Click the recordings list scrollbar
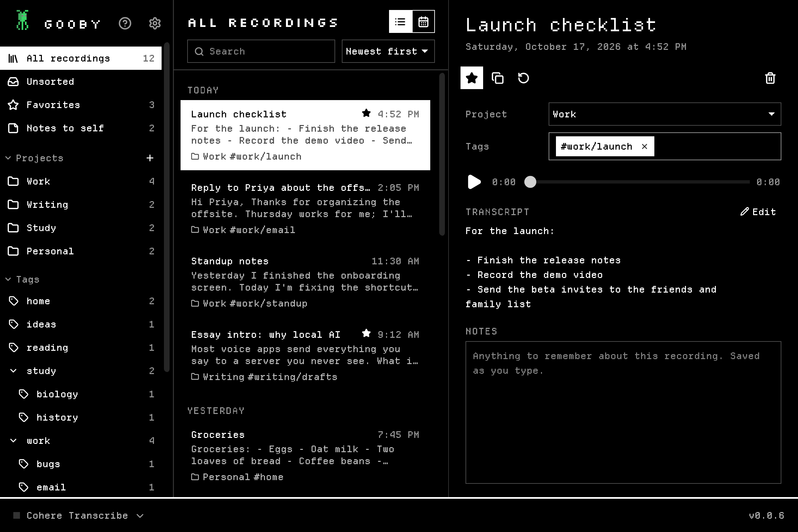This screenshot has width=798, height=532. point(442,154)
